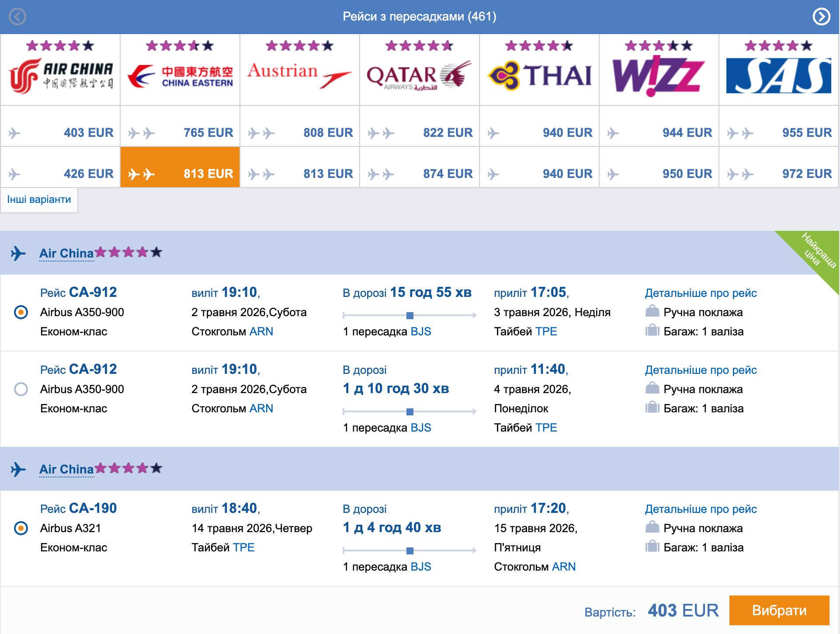Choose 403 EUR Air China fare cell
Viewport: 840px width, 634px height.
60,132
